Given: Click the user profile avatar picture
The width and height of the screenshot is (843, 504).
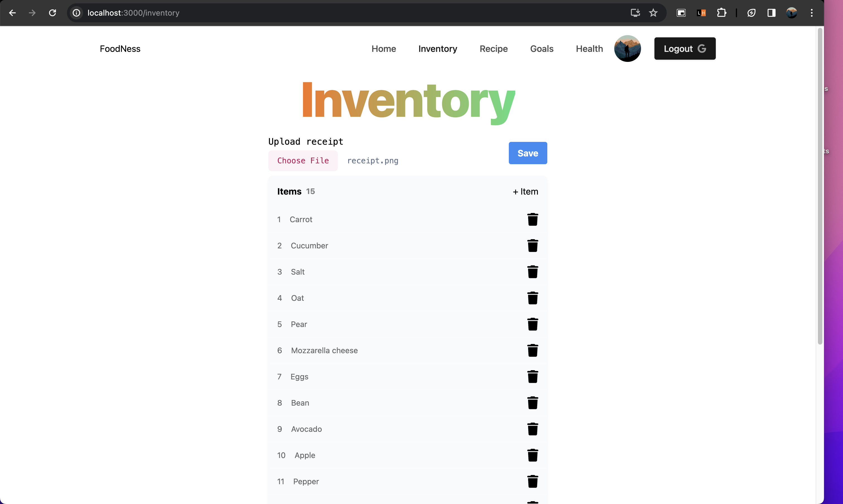Looking at the screenshot, I should click(x=627, y=49).
